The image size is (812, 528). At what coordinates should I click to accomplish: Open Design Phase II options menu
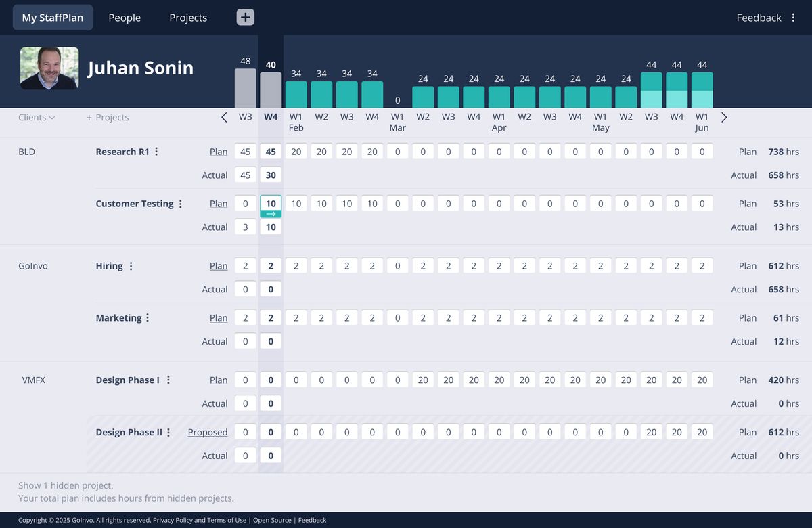pos(168,432)
